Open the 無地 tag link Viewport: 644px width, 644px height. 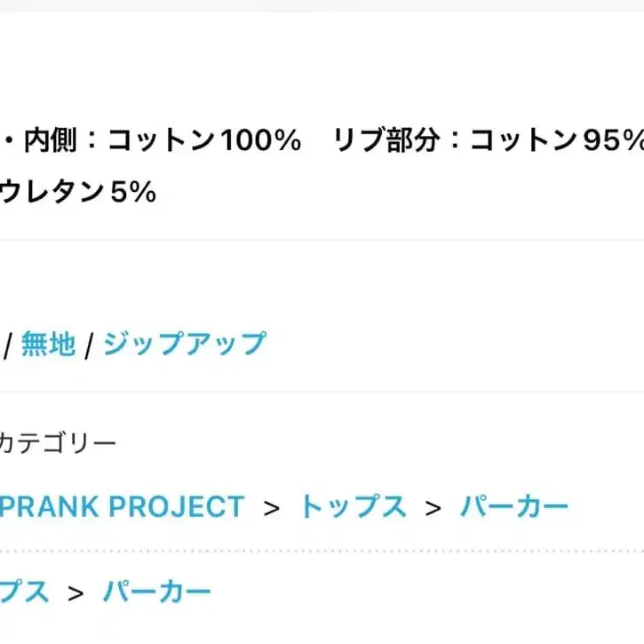click(48, 344)
